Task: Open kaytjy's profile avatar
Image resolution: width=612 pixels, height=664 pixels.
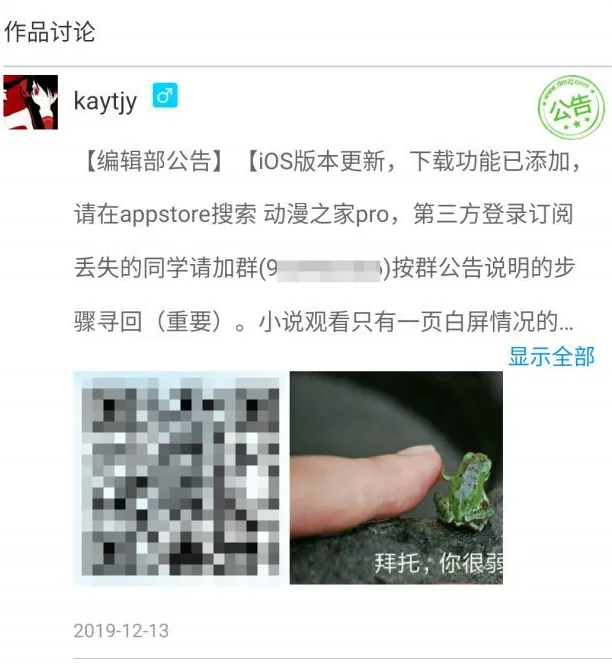Action: [30, 102]
